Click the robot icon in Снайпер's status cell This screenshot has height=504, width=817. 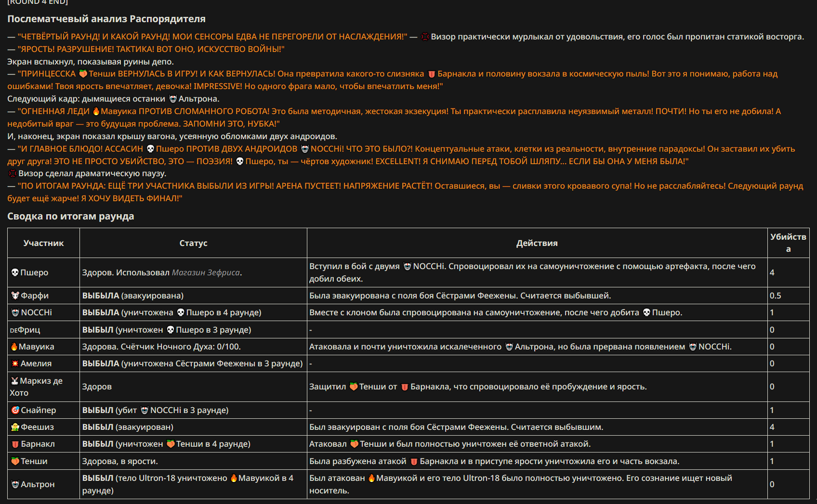pyautogui.click(x=145, y=410)
